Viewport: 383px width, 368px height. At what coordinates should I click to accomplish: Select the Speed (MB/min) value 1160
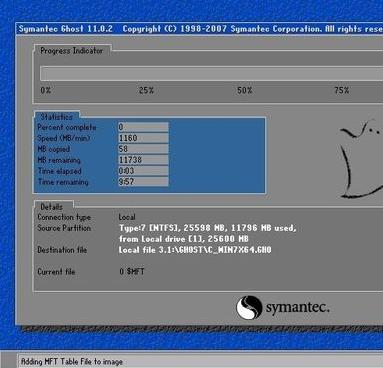143,138
